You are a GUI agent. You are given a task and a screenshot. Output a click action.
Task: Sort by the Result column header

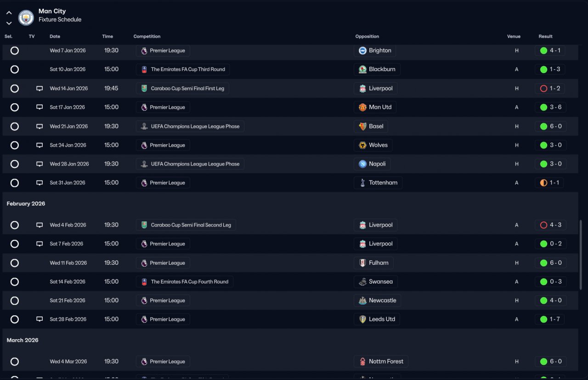coord(546,36)
